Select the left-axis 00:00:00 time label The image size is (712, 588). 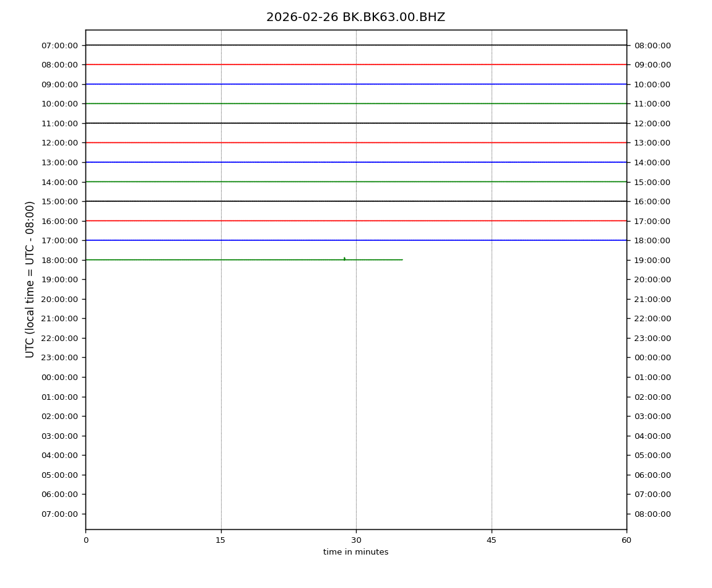click(59, 378)
